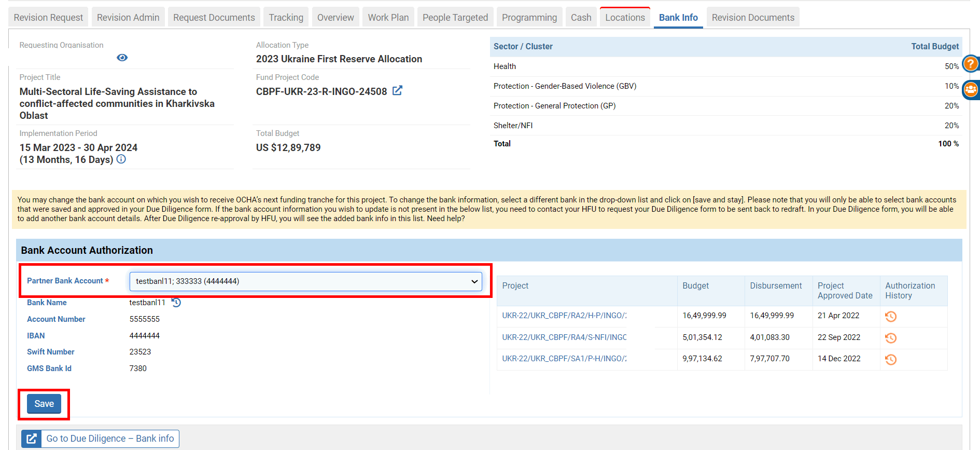The image size is (980, 450).
Task: Click account number value 5555555
Action: coord(145,319)
